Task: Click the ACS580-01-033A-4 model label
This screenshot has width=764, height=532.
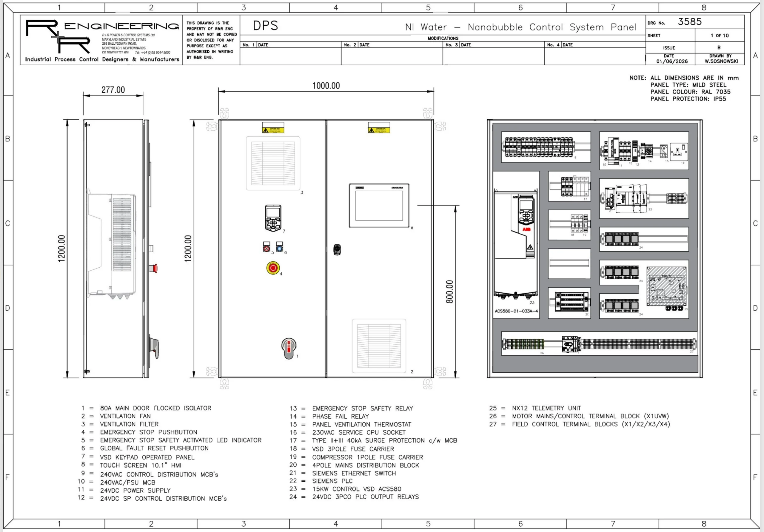Action: pos(516,311)
